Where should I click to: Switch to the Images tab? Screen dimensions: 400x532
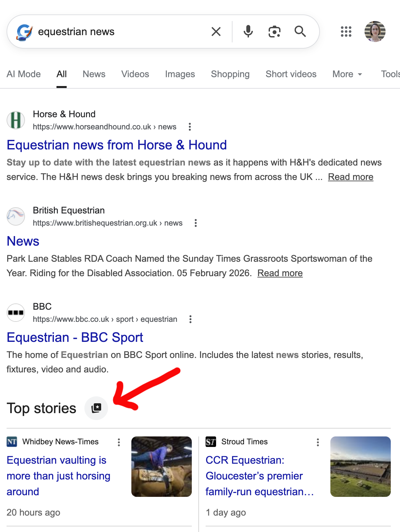click(x=180, y=74)
